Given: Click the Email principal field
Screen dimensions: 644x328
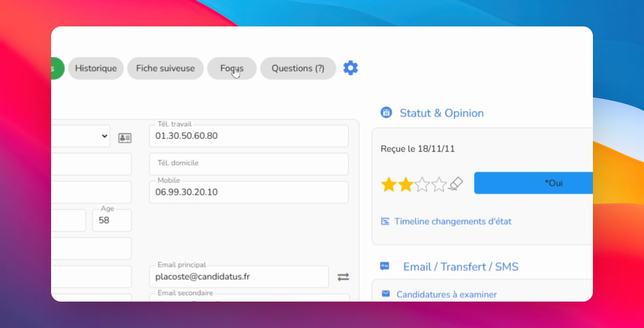Looking at the screenshot, I should [x=239, y=277].
